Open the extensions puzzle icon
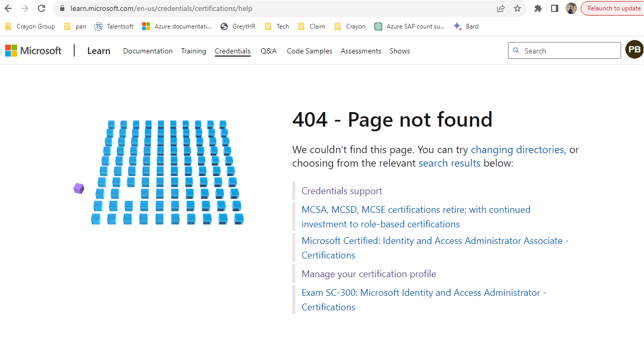Screen dimensions: 644x355 538,8
